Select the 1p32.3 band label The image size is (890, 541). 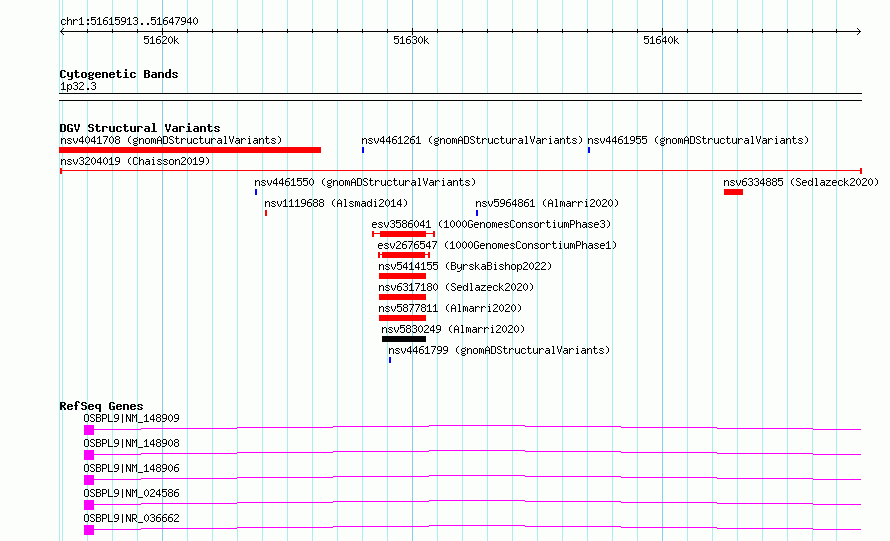point(78,86)
